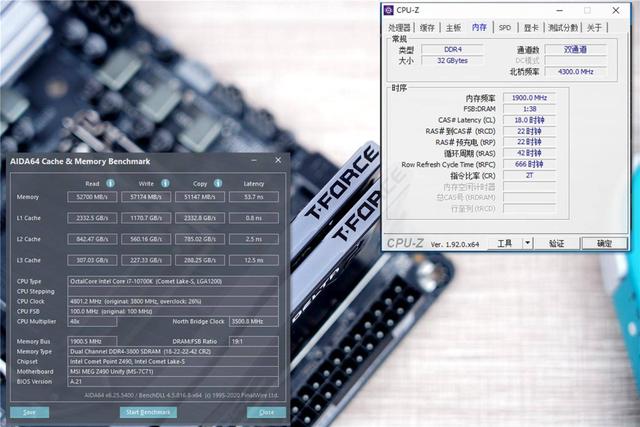Click the Memory Write value 57174 MB/s
This screenshot has width=640, height=427.
[146, 197]
